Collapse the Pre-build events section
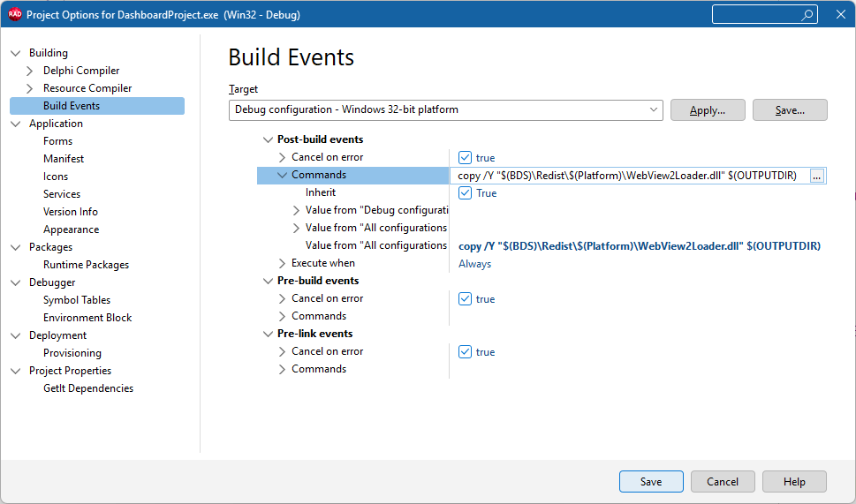This screenshot has width=856, height=504. point(268,281)
